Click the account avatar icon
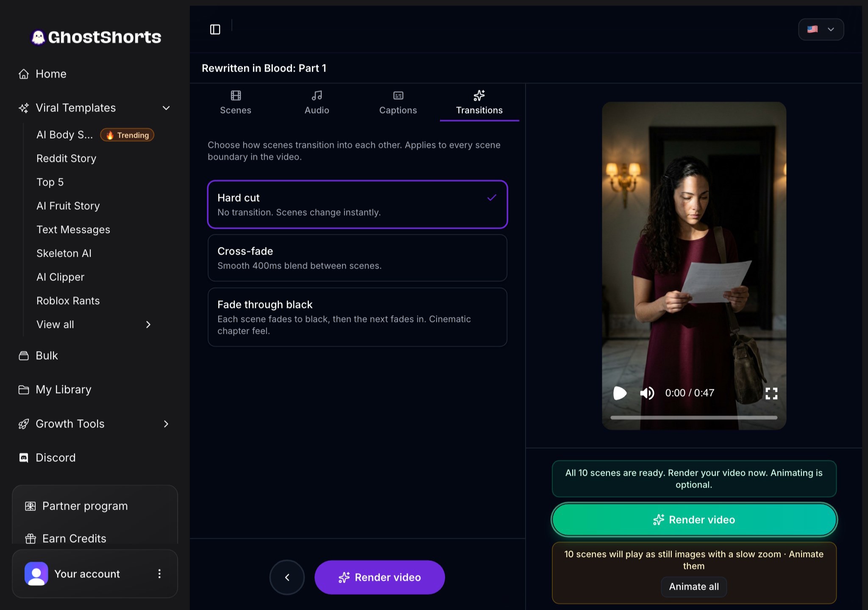 [36, 574]
